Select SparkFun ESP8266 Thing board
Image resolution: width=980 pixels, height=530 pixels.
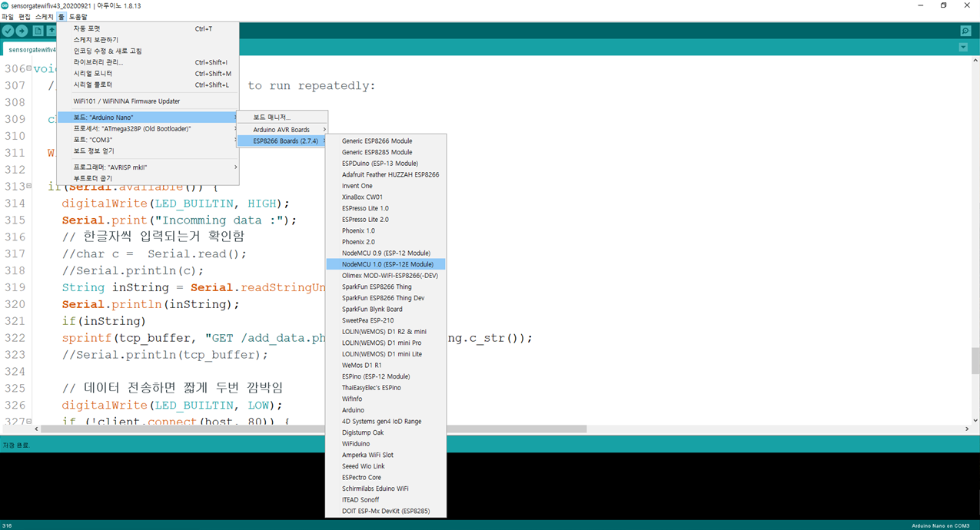pos(386,287)
